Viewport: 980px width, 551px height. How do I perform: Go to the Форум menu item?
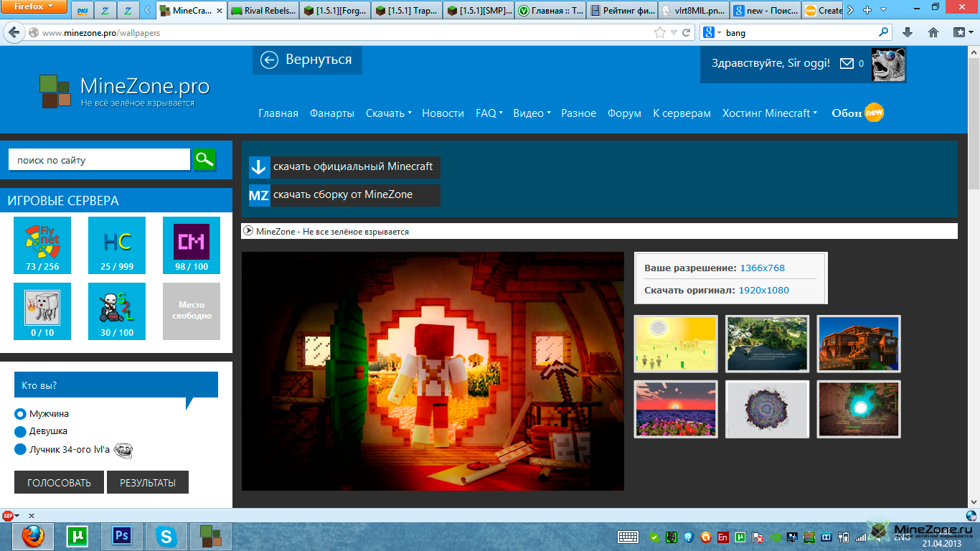click(624, 113)
